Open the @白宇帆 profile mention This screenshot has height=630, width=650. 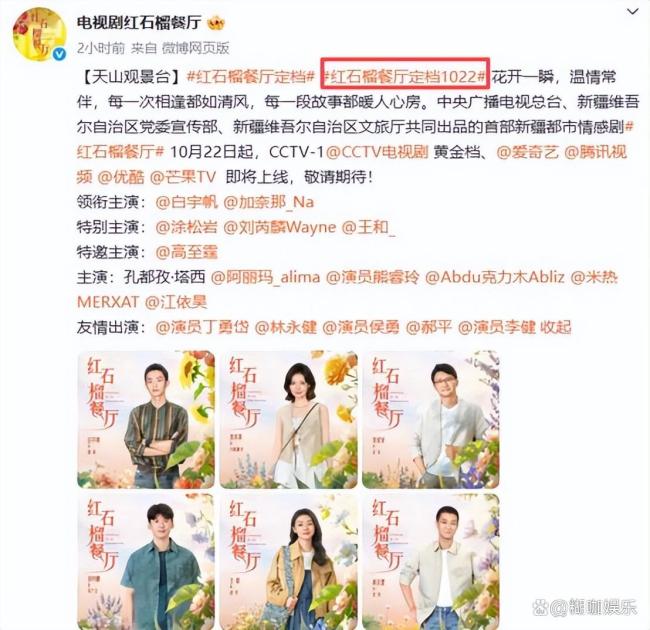[x=187, y=202]
